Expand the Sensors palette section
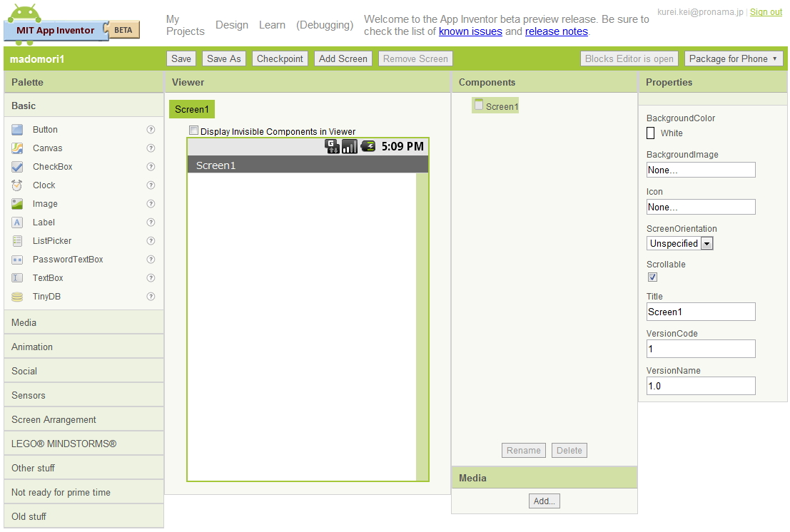Image resolution: width=790 pixels, height=532 pixels. [x=83, y=395]
